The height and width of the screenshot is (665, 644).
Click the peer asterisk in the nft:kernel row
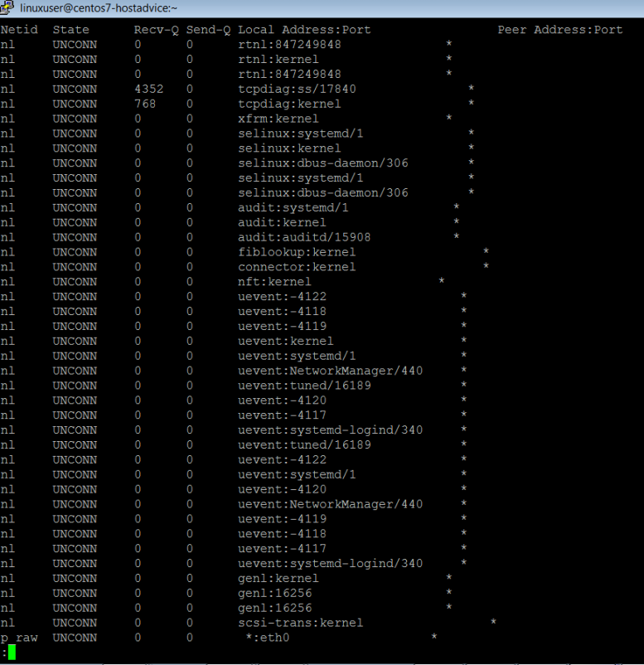click(x=441, y=280)
